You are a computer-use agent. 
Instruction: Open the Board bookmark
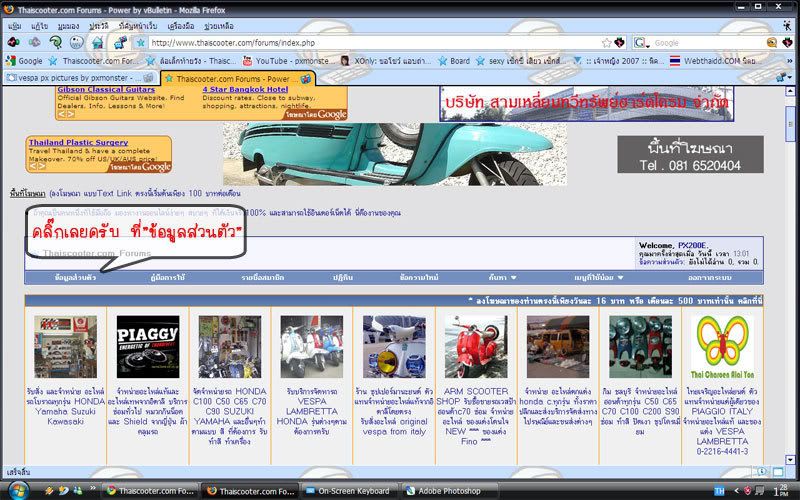(x=454, y=61)
